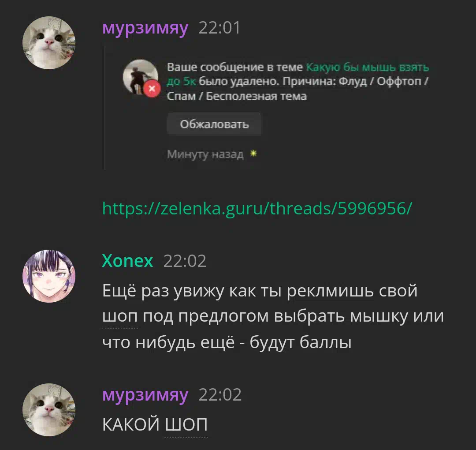Click Xonex's message text about будут баллы
Screen dimensions: 476x450
(273, 316)
